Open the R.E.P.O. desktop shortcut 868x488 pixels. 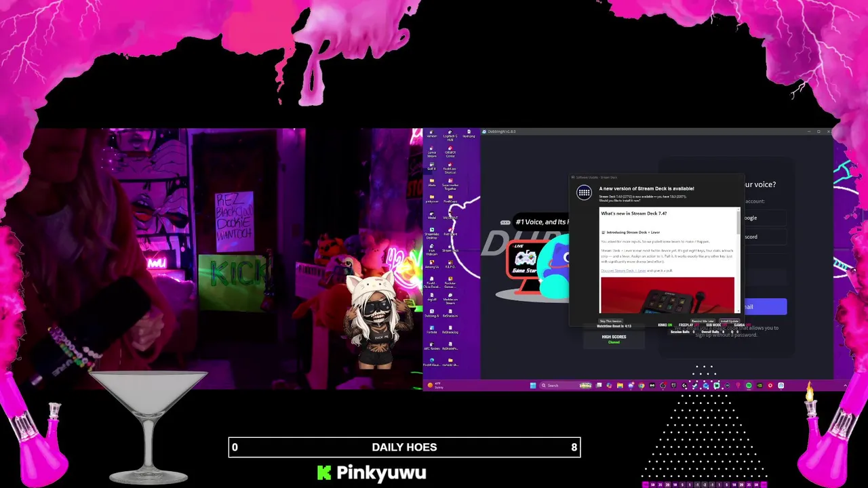pyautogui.click(x=450, y=264)
